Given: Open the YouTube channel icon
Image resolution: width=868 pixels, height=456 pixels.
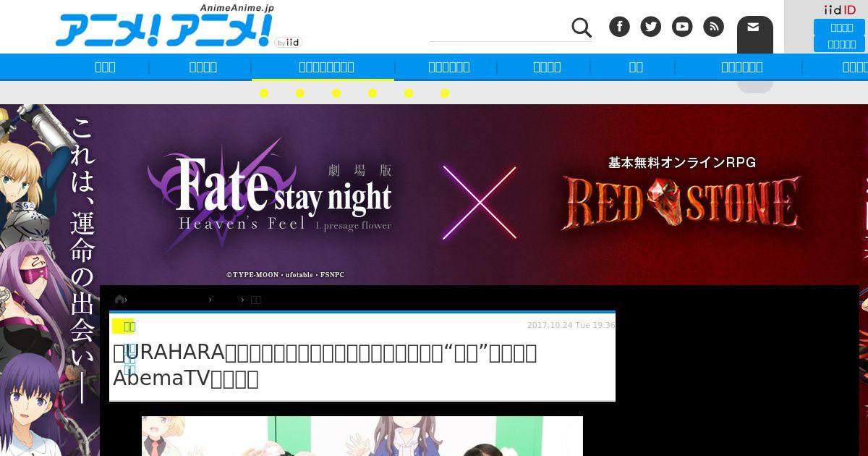Looking at the screenshot, I should click(682, 27).
